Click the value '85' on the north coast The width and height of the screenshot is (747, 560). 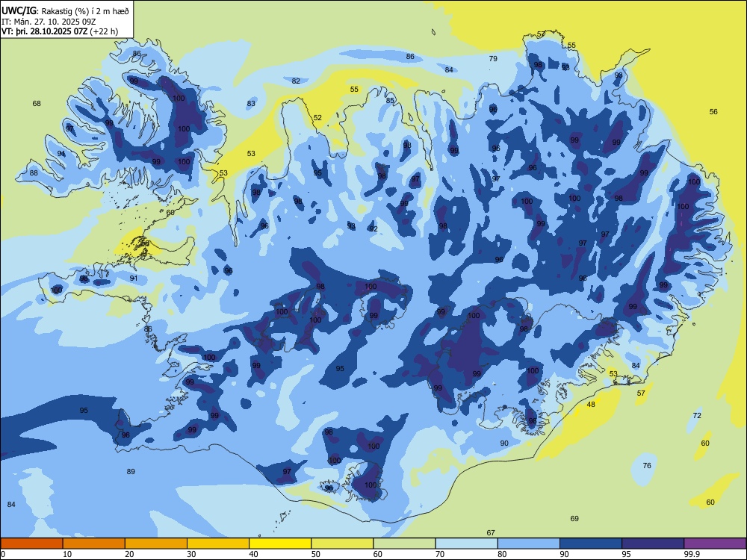point(390,101)
